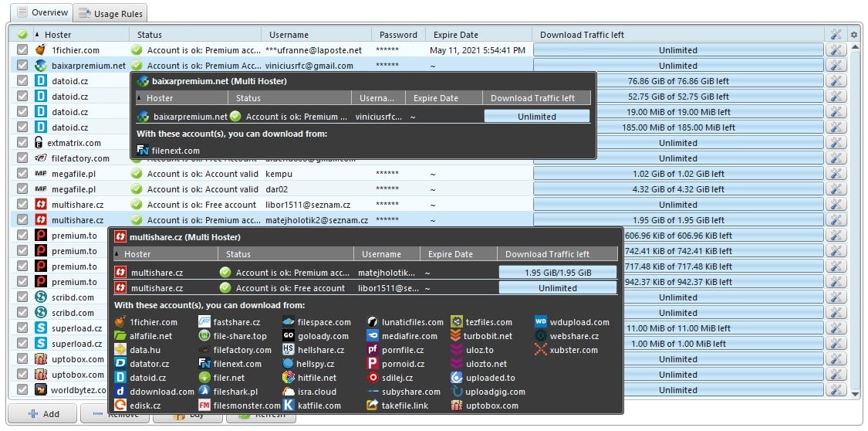868x431 pixels.
Task: Toggle checkbox for baixarpremium.net account
Action: point(22,66)
